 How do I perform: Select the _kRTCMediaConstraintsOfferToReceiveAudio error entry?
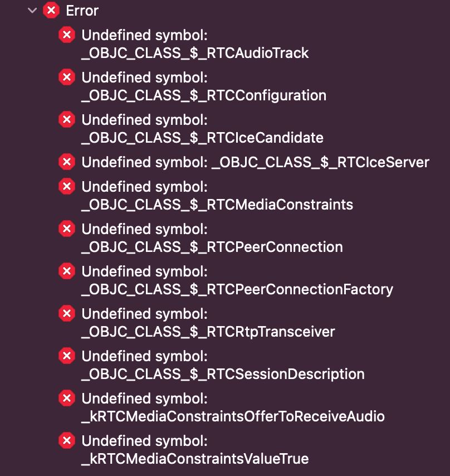tap(233, 416)
